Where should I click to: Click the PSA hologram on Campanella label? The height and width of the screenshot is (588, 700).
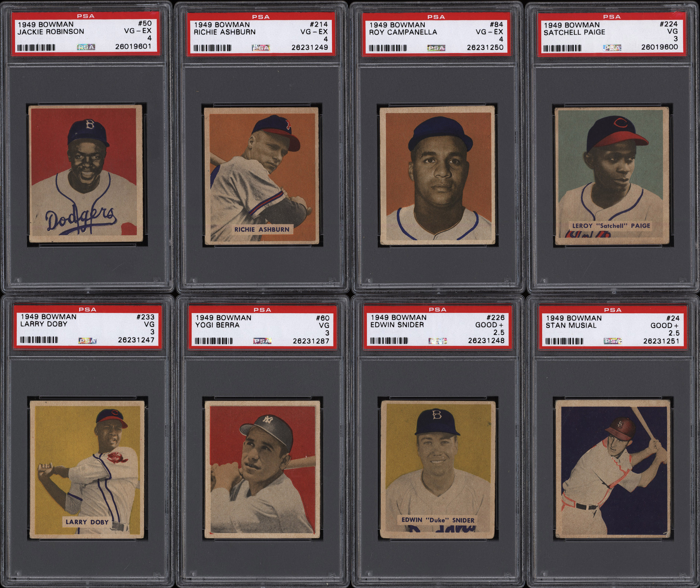436,48
